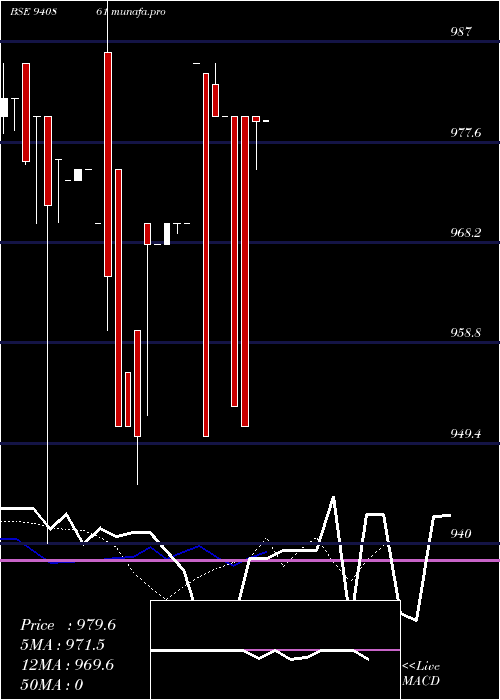Click the 5MA : 971.5 value
The width and height of the screenshot is (500, 700).
(64, 645)
